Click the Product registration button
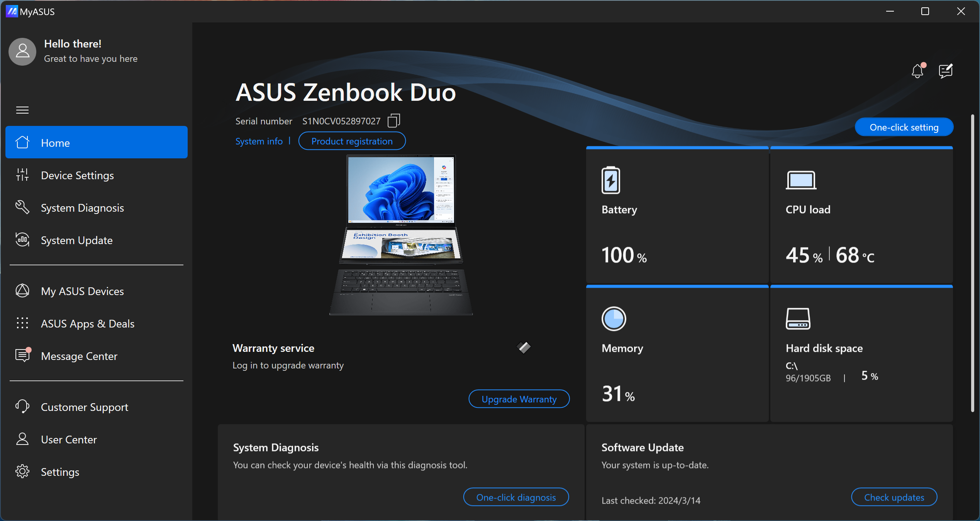980x521 pixels. (x=352, y=141)
